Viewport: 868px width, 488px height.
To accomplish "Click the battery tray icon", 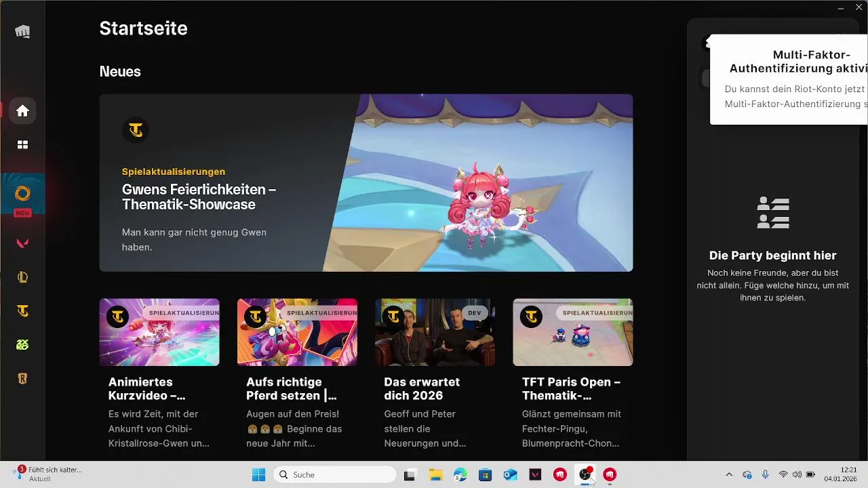I will click(811, 474).
